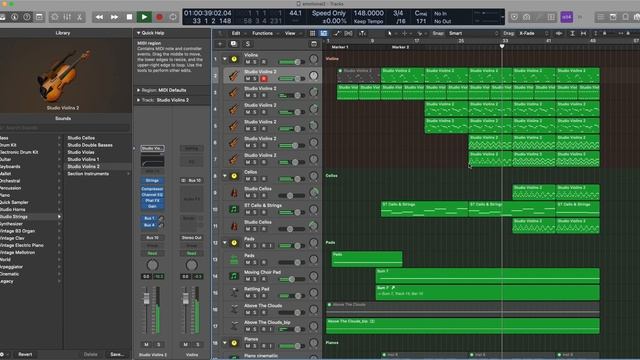The image size is (640, 360).
Task: Click the Moving Choir Pad track icon
Action: [234, 276]
